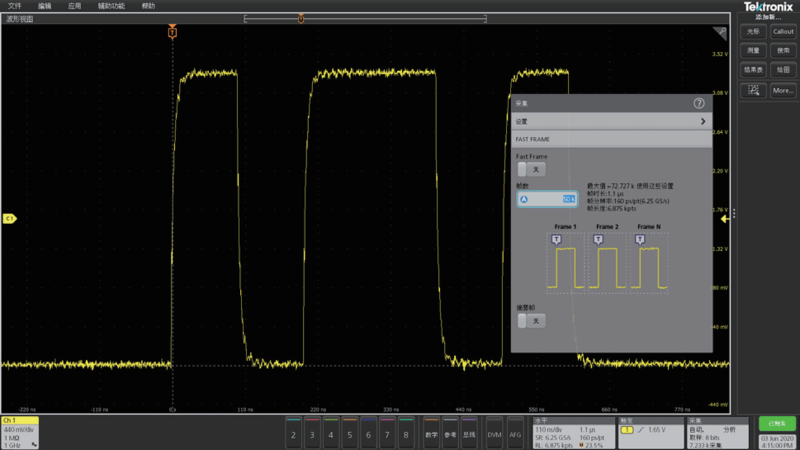Toggle the Fast Frame switch
The height and width of the screenshot is (450, 800).
[533, 170]
